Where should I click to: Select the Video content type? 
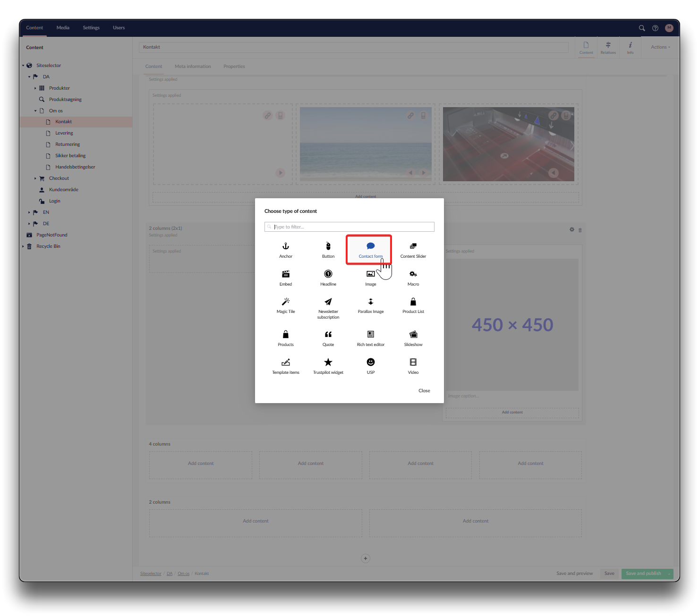(x=413, y=366)
